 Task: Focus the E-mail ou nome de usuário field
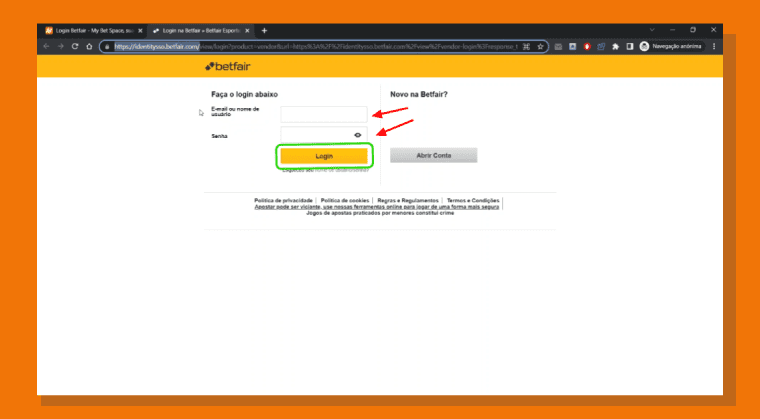coord(324,114)
